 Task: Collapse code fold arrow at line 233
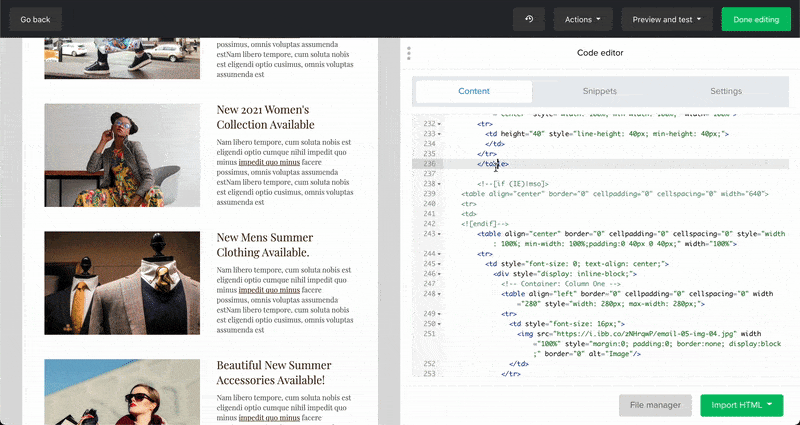click(439, 134)
